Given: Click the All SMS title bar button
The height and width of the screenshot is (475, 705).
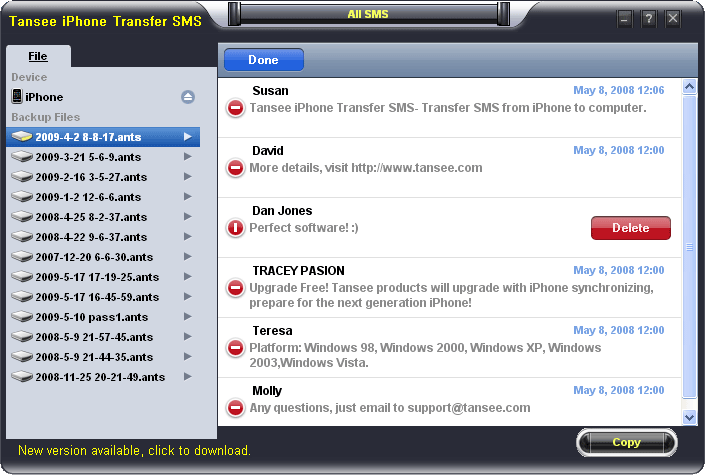Looking at the screenshot, I should point(368,14).
